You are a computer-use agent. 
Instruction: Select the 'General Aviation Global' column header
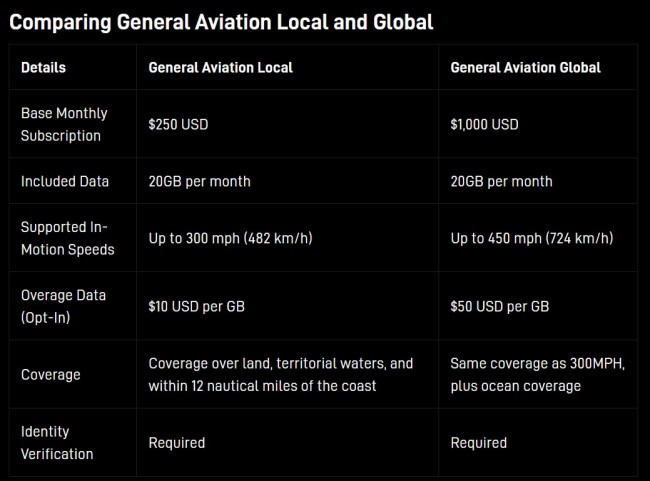tap(525, 68)
